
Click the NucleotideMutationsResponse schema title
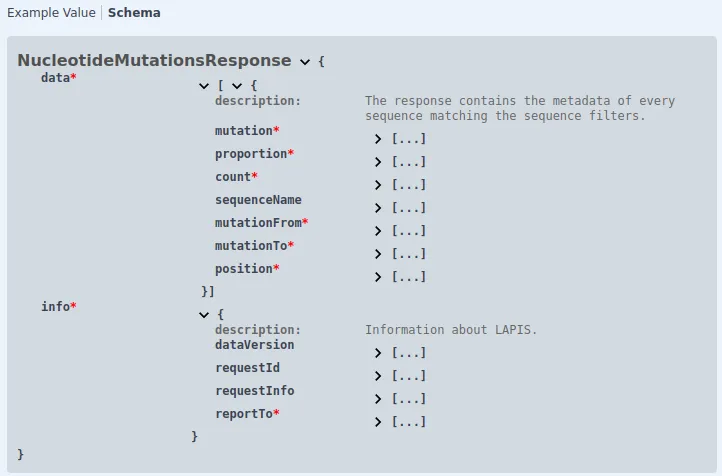pos(154,61)
